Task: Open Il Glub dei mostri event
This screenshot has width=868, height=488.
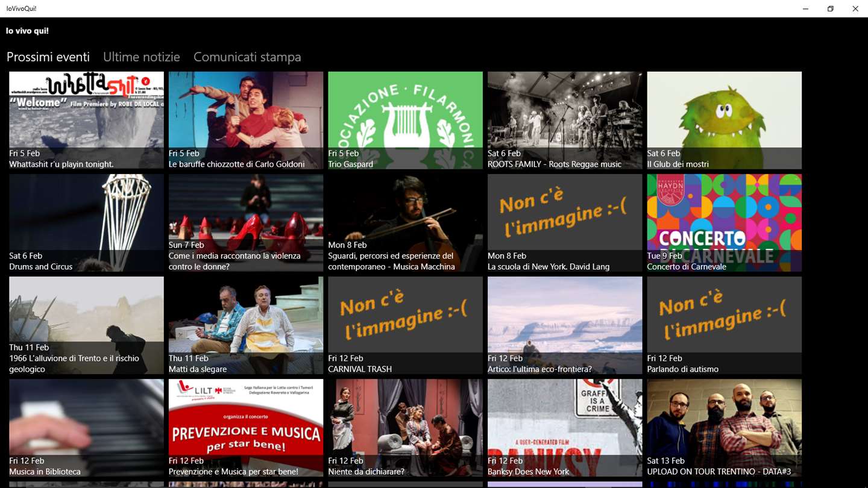Action: [725, 120]
